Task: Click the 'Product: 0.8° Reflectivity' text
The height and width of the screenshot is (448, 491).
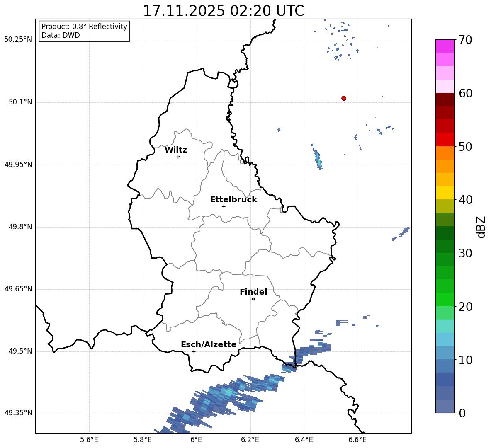Action: tap(84, 27)
